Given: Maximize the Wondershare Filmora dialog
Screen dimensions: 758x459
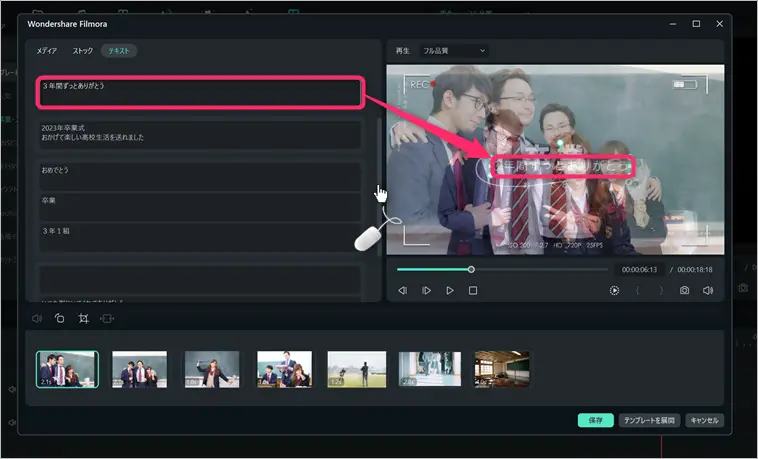Looking at the screenshot, I should (696, 24).
